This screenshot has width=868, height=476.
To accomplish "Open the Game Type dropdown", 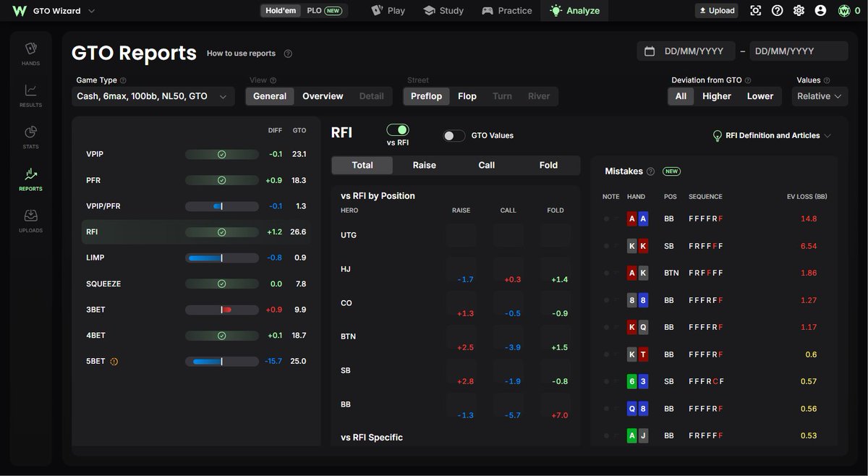I will (153, 96).
